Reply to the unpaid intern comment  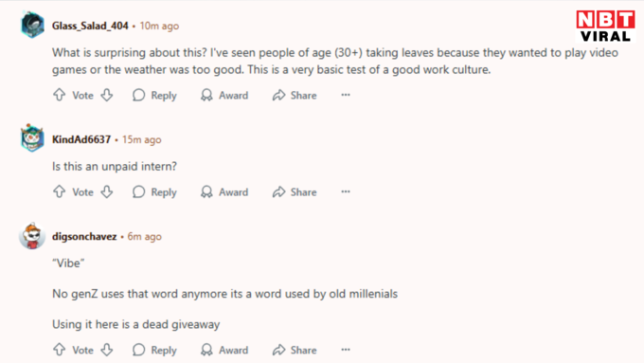pos(154,191)
